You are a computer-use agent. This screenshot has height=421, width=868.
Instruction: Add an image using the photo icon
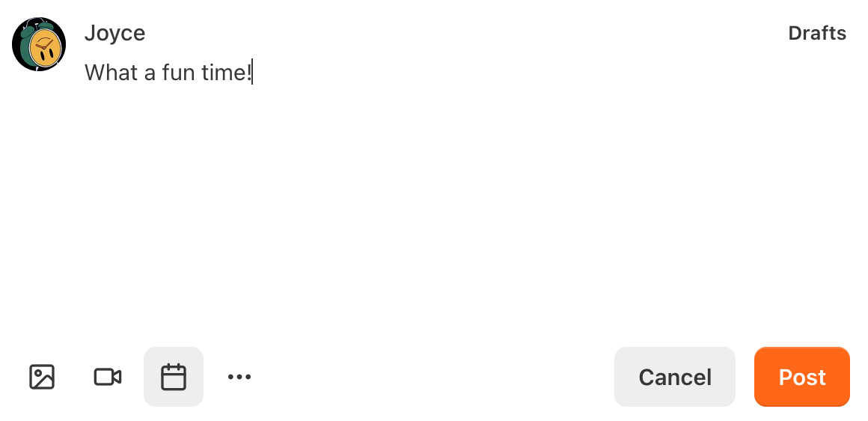[x=42, y=377]
